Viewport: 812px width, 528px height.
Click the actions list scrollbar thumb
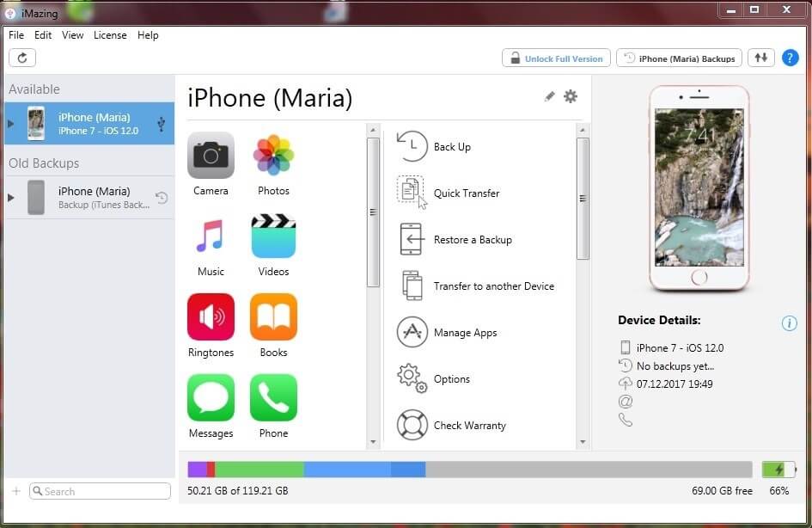(583, 199)
